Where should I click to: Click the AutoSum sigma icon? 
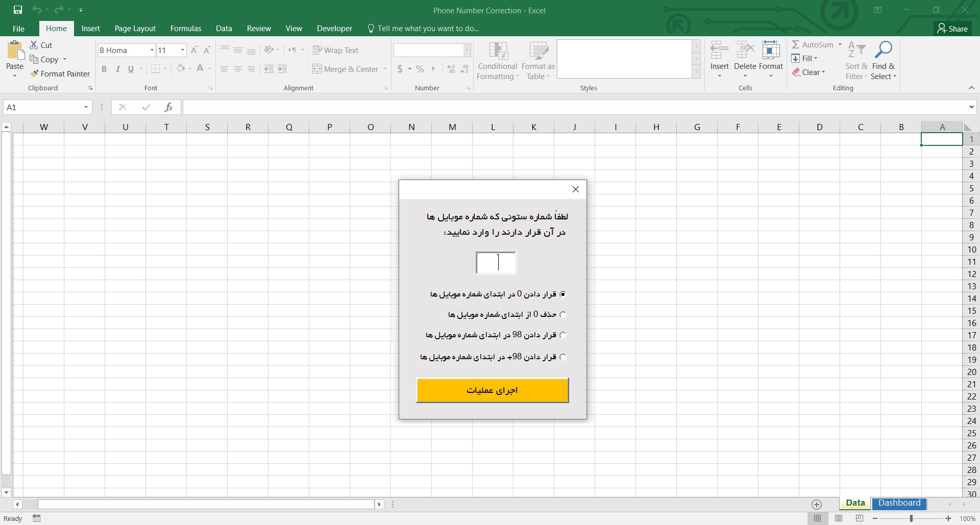coord(796,45)
